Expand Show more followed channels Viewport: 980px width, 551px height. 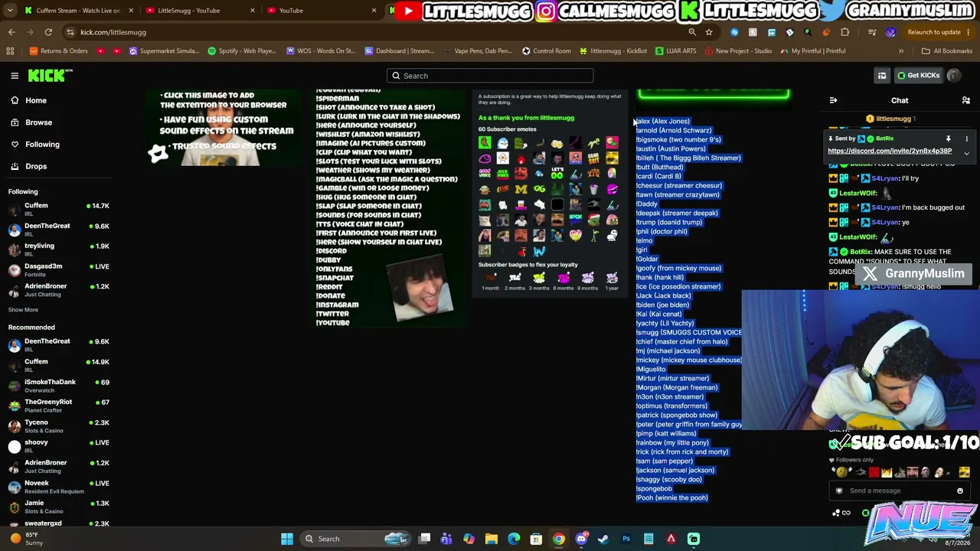(x=23, y=310)
